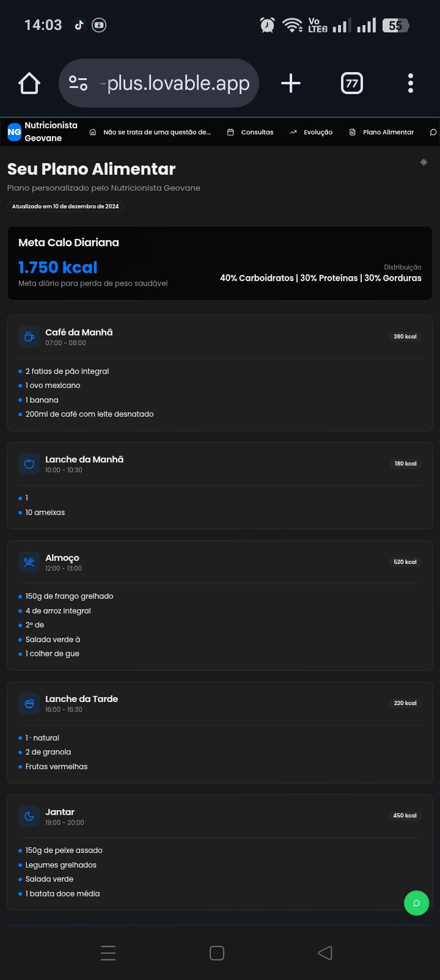Select Plano Alimentar in navigation
Screen dimensions: 440x980
coord(381,132)
